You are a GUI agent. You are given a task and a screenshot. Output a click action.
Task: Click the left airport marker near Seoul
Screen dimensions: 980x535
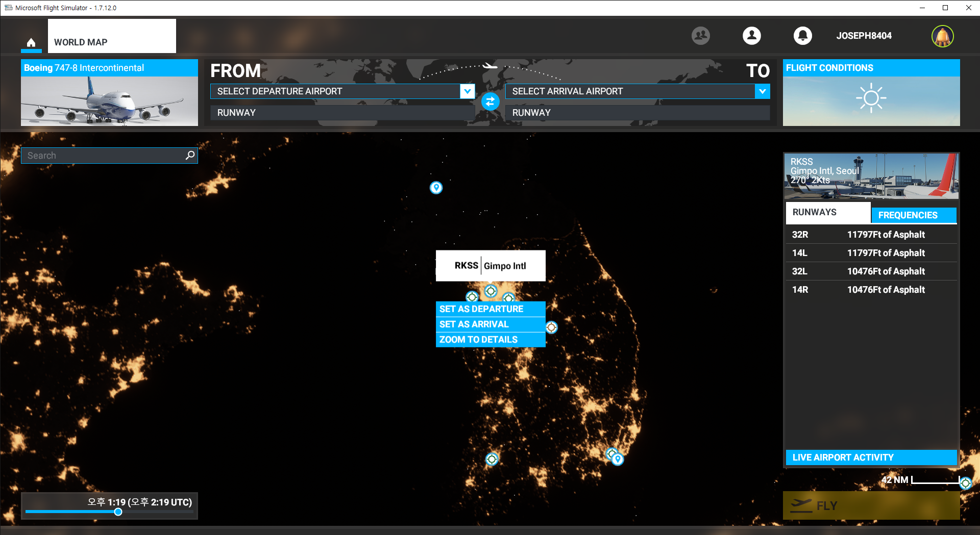[x=472, y=297]
